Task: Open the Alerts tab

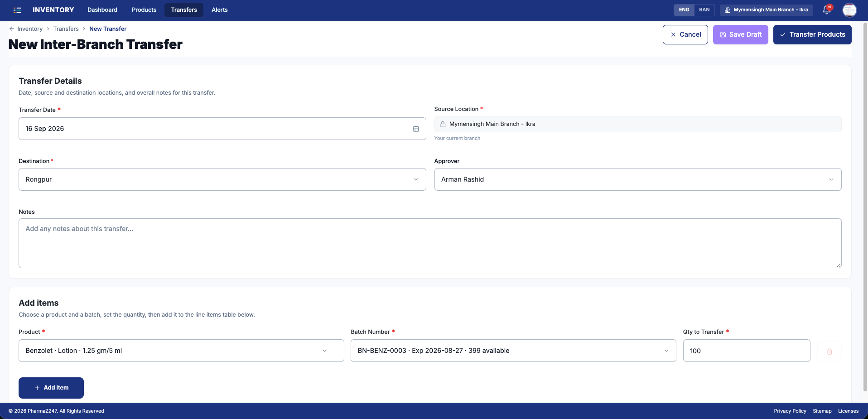Action: 220,10
